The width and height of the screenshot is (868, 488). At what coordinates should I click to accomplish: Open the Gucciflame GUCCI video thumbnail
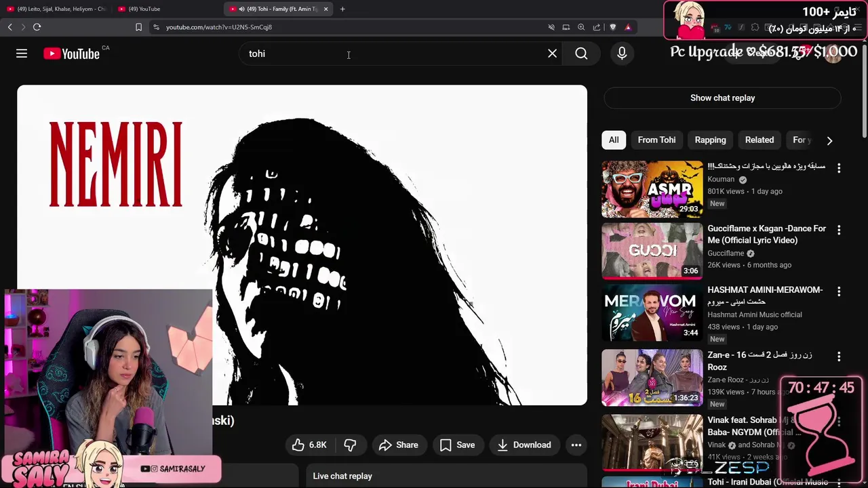(652, 251)
